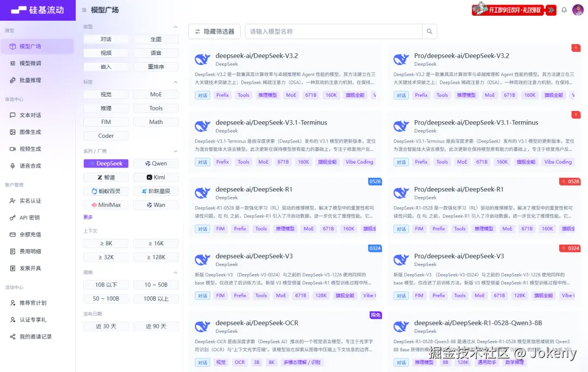Click the whale logo of deepseek-ai/DeepSeek-OCR
588x372 pixels.
[x=203, y=326]
